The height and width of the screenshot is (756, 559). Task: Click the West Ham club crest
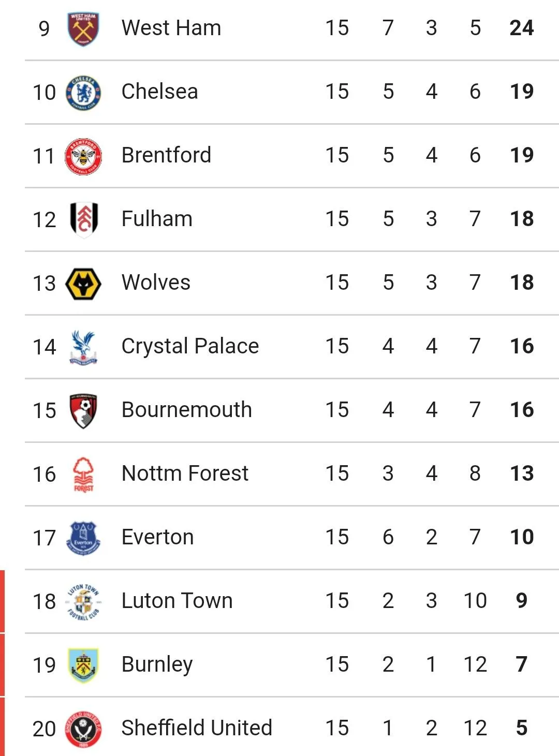(x=83, y=29)
